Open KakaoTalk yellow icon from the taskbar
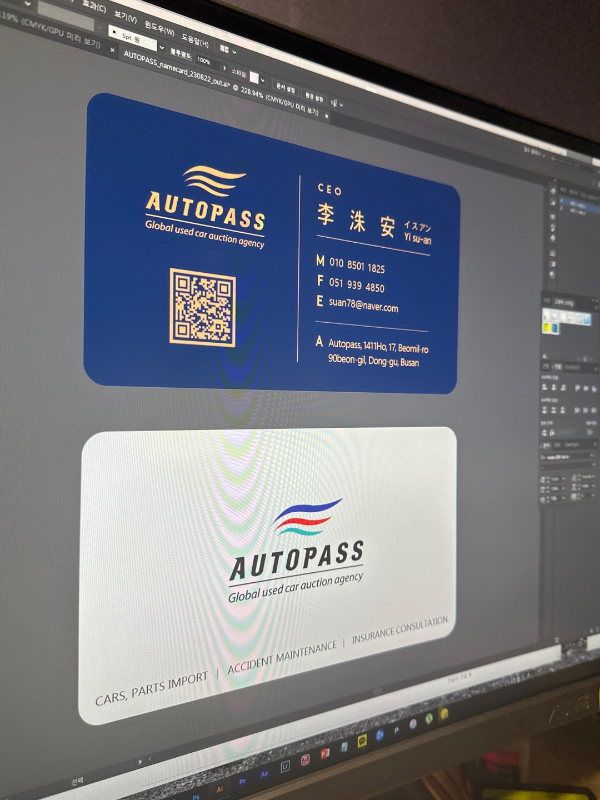Image resolution: width=600 pixels, height=800 pixels. [x=362, y=741]
